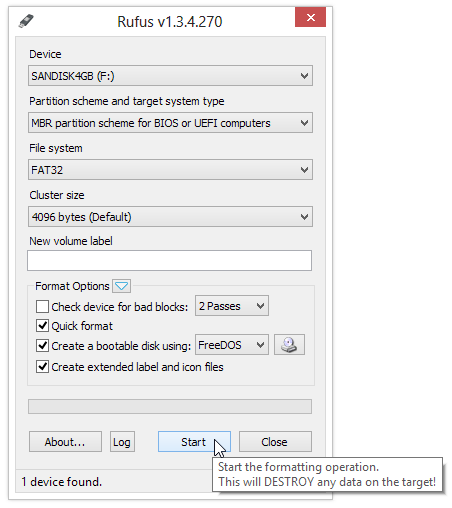
Task: Open the Log window
Action: (122, 442)
